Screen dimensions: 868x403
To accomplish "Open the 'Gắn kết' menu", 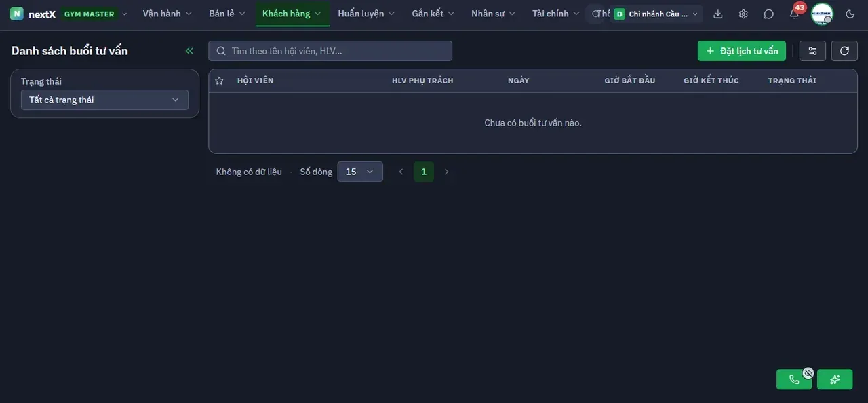I will [433, 14].
